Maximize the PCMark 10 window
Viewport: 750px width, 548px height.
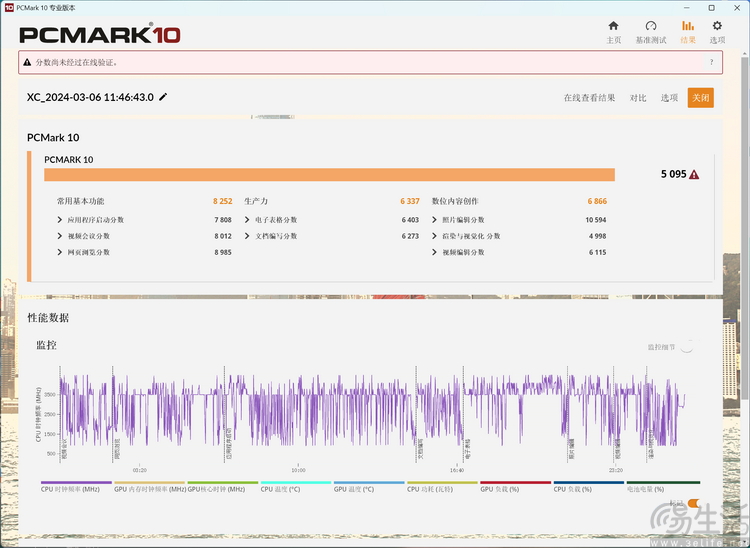(x=711, y=8)
